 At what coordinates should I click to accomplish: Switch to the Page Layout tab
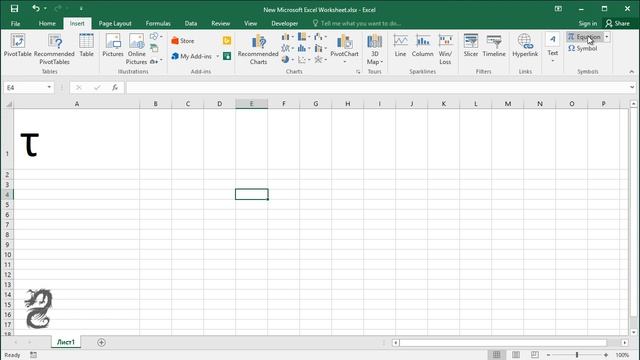point(115,23)
